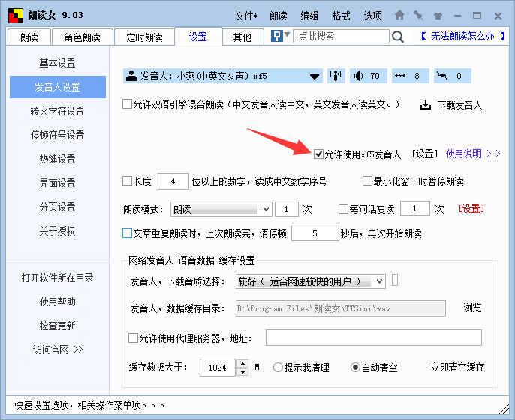The height and width of the screenshot is (420, 515).
Task: Click red [设置] for 每句话复读
Action: pyautogui.click(x=471, y=208)
